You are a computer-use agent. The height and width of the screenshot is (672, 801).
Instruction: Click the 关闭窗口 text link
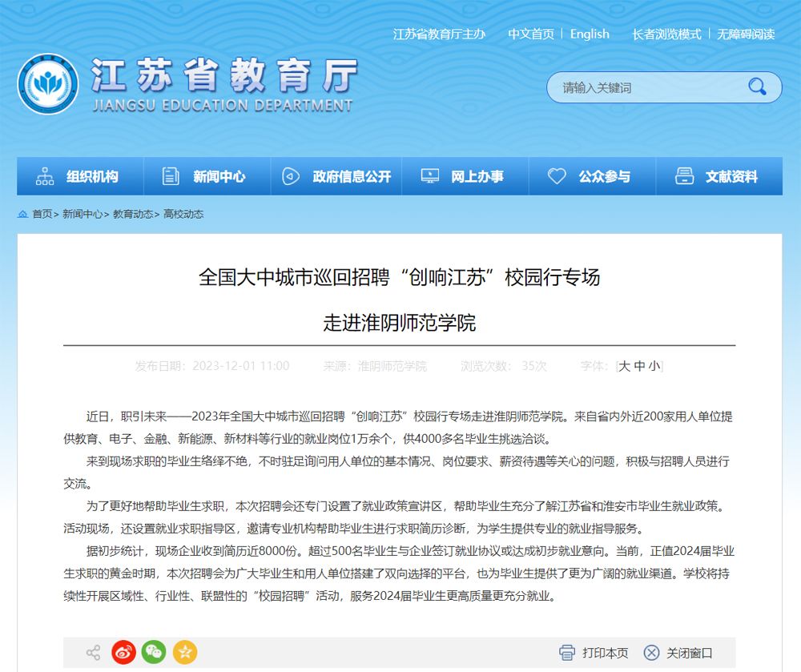point(689,653)
